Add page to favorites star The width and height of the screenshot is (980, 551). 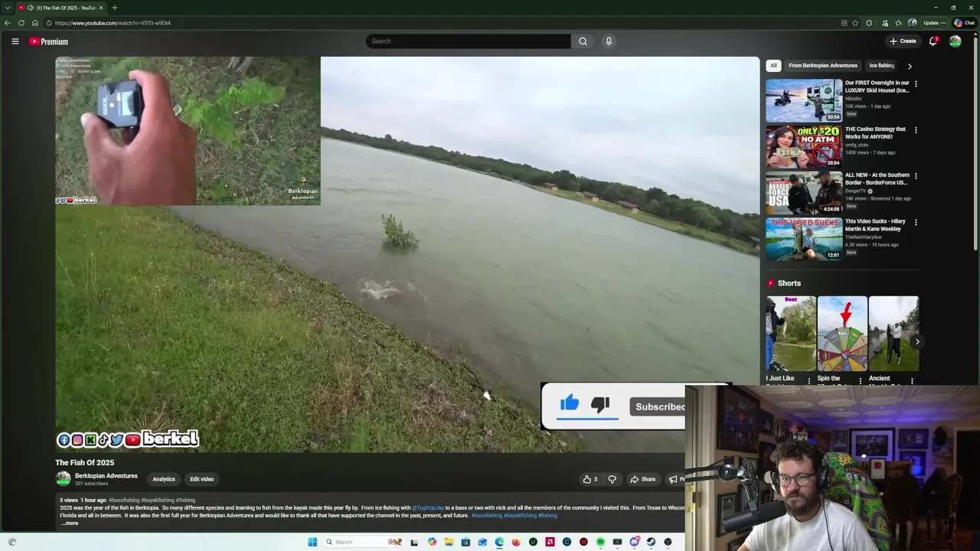[855, 23]
